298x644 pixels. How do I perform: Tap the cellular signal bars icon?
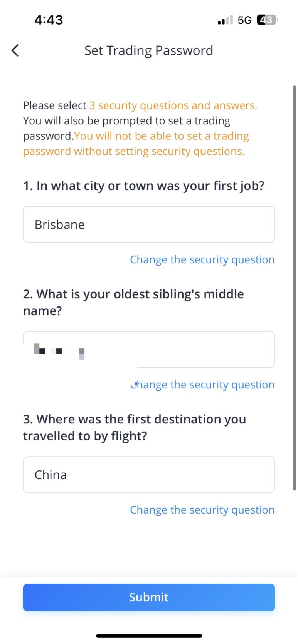[225, 20]
